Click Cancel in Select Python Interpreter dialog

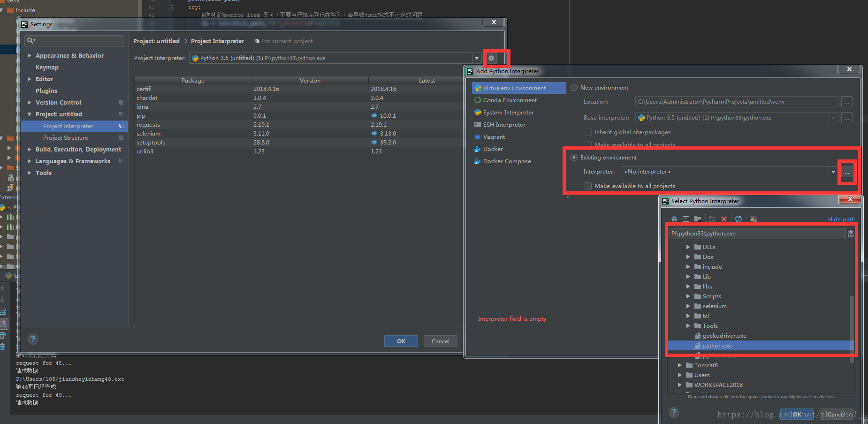coord(836,414)
